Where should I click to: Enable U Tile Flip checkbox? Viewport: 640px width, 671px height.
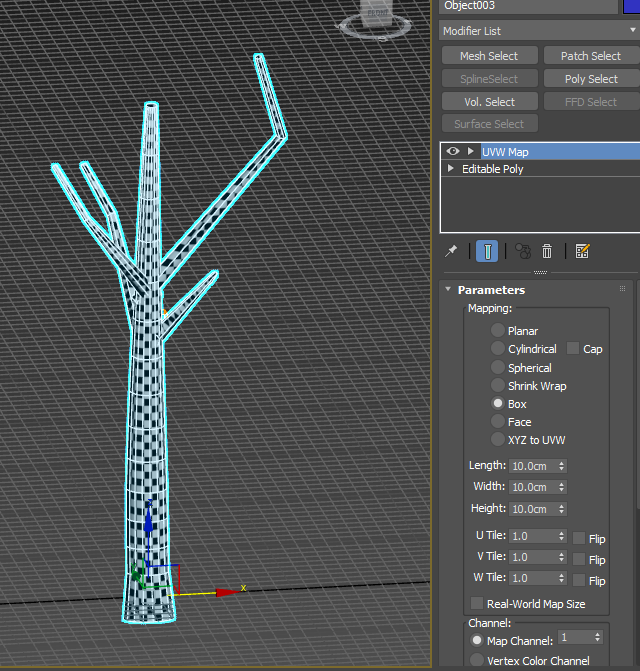pos(579,538)
